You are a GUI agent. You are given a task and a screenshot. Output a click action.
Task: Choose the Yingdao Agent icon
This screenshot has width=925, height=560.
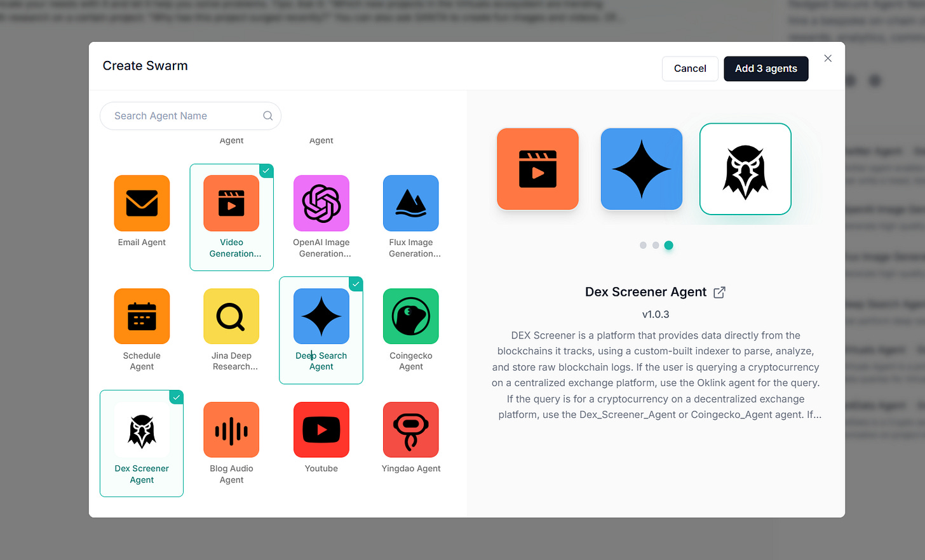pos(411,430)
